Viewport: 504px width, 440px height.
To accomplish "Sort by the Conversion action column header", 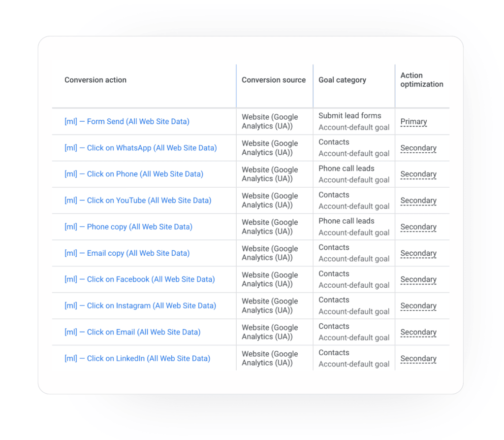I will [x=95, y=79].
